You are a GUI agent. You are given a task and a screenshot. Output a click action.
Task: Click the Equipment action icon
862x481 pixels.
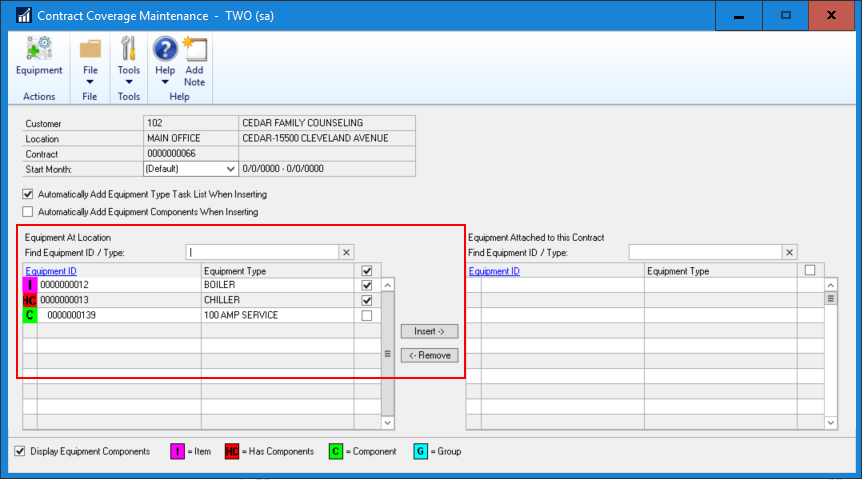(39, 51)
